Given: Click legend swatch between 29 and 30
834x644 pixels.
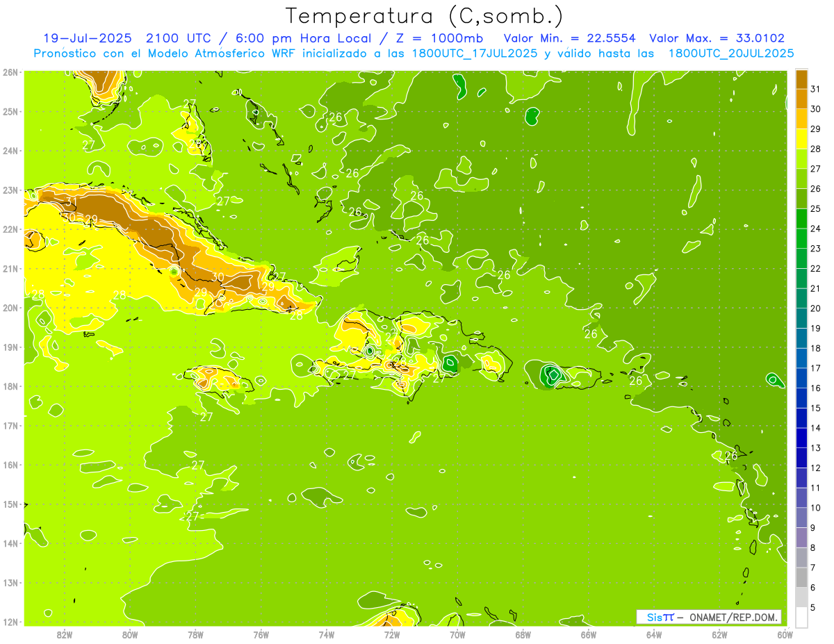Looking at the screenshot, I should pyautogui.click(x=801, y=119).
